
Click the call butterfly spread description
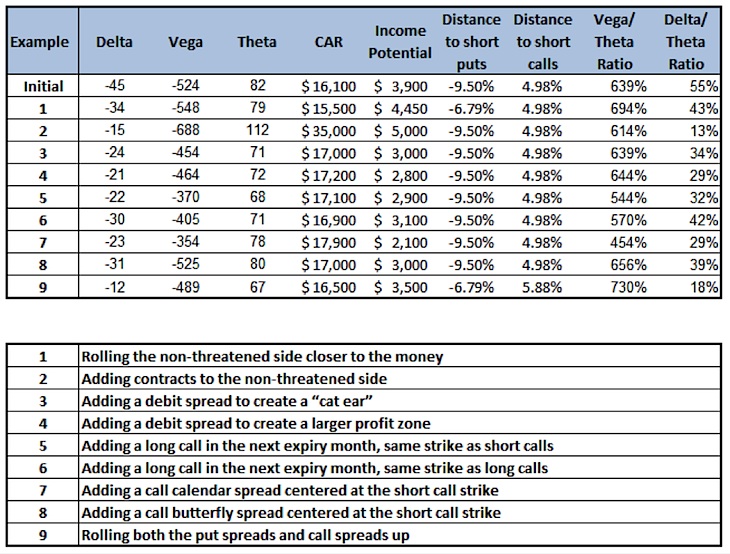291,513
